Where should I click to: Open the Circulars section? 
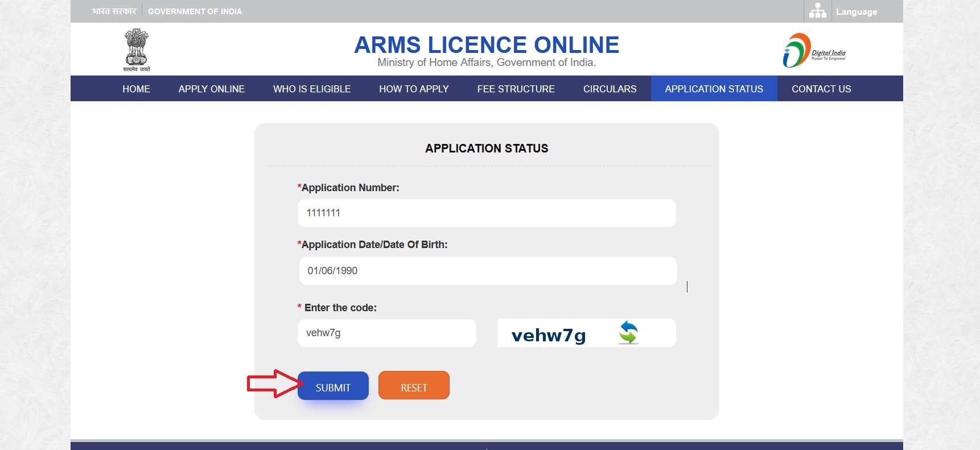(x=610, y=89)
